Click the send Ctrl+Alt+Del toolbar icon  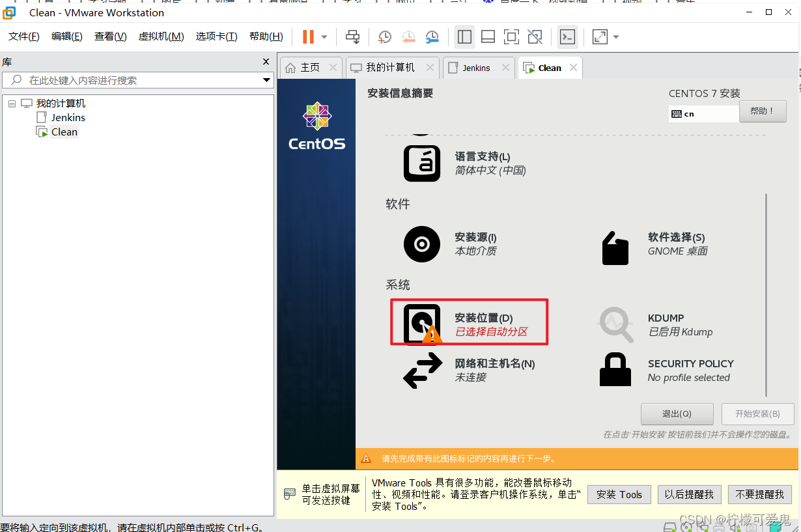point(352,37)
